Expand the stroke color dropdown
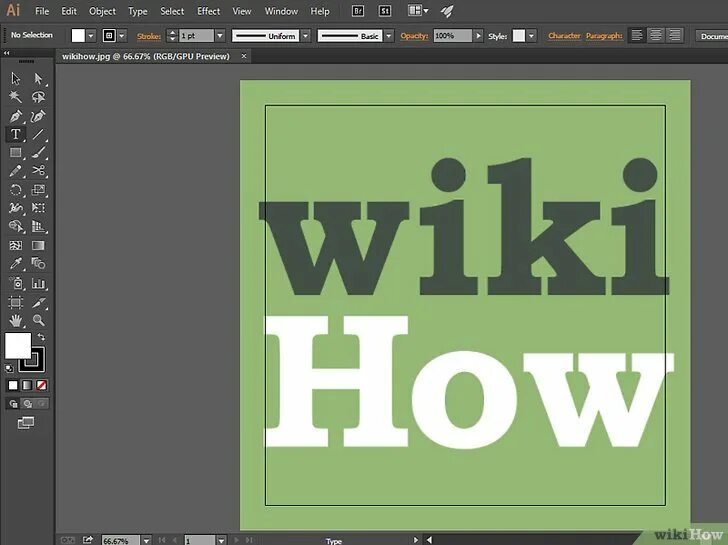728x545 pixels. (122, 36)
